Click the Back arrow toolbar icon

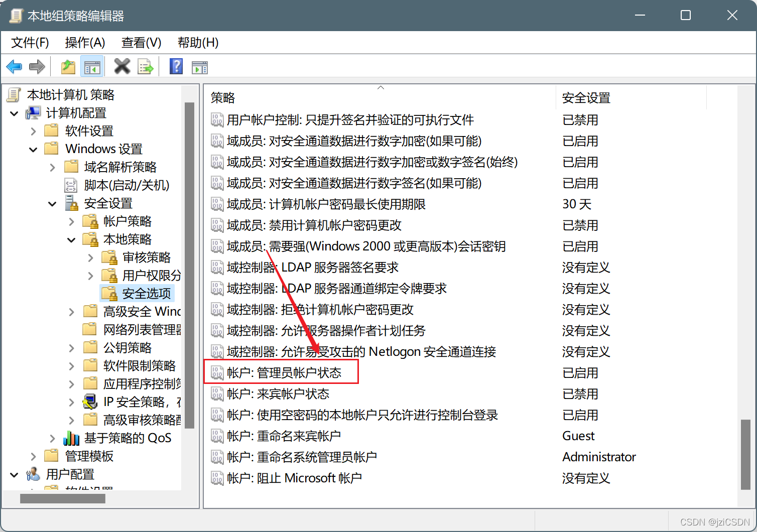click(x=14, y=66)
